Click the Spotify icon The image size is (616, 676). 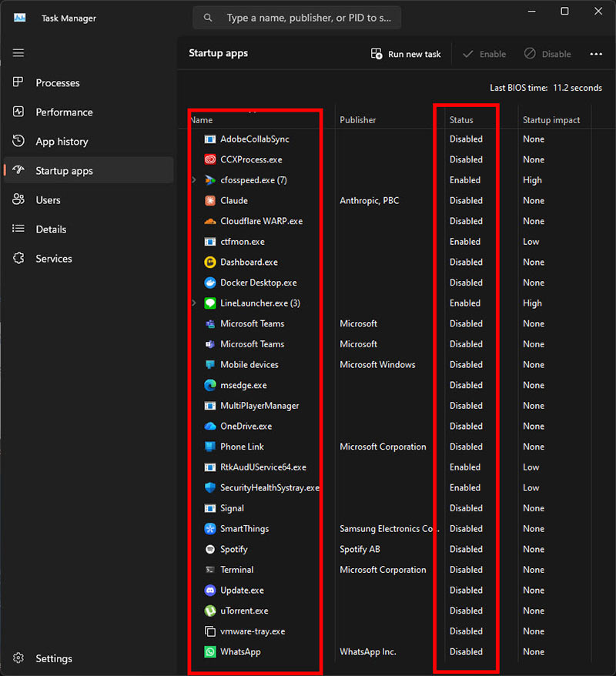[x=210, y=549]
